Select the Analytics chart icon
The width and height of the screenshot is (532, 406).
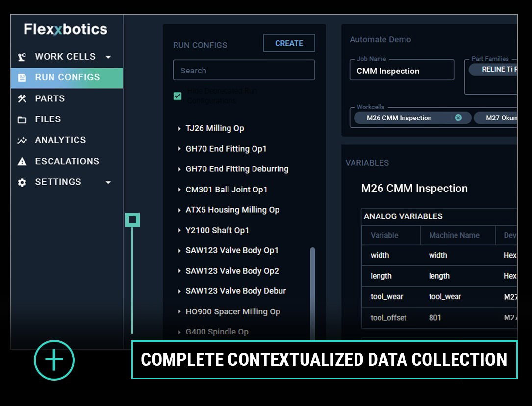pyautogui.click(x=22, y=140)
